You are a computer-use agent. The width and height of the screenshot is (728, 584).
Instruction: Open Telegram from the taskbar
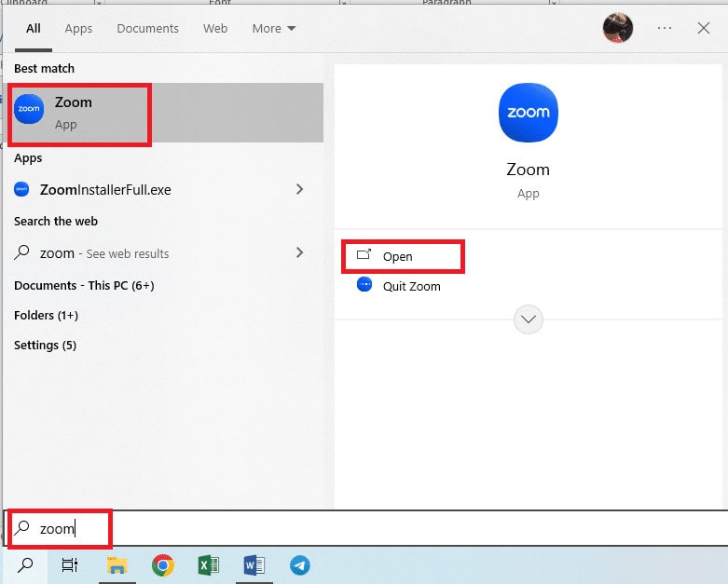click(x=300, y=565)
